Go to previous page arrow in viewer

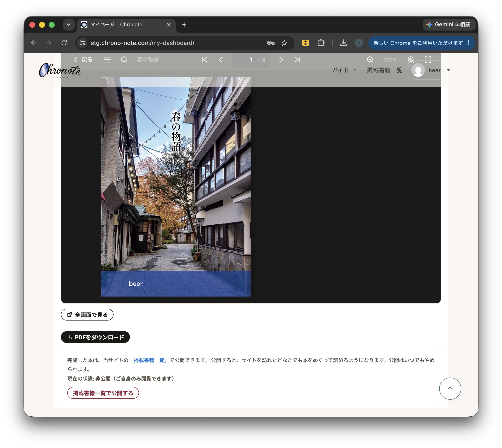click(221, 60)
